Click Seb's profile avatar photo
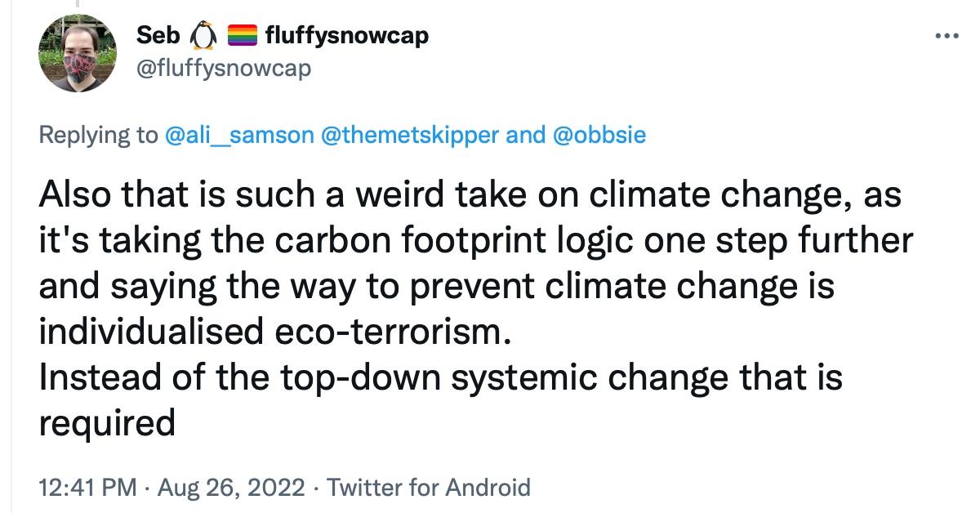 (x=78, y=53)
